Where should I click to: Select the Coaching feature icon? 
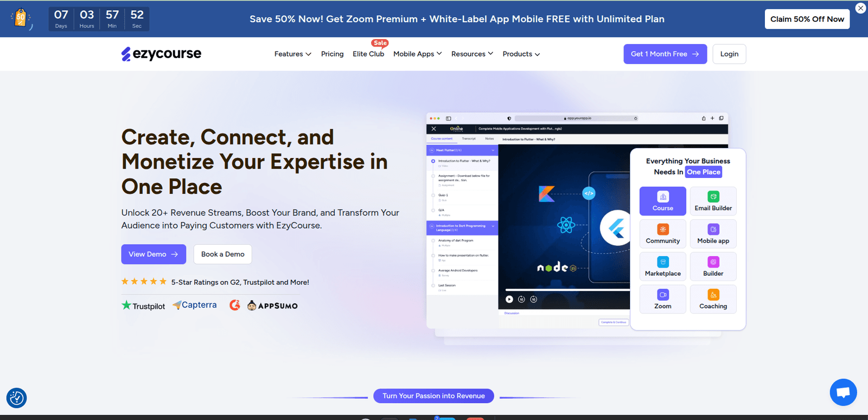pyautogui.click(x=713, y=299)
